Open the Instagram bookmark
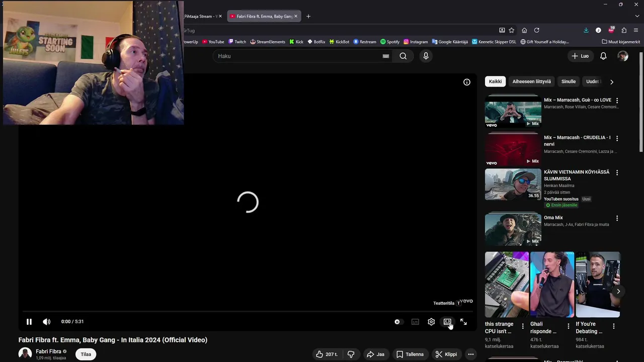 coord(416,42)
